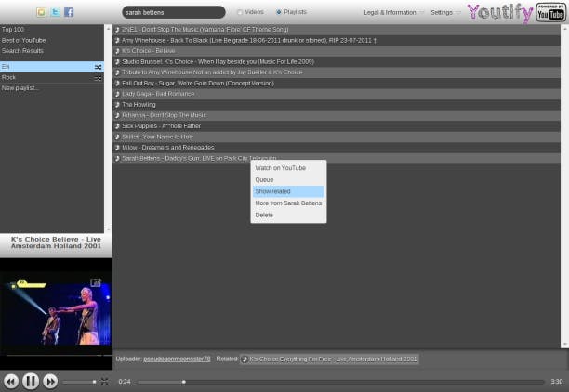
Task: Toggle shuffle icon on the Rock playlist
Action: pos(98,78)
